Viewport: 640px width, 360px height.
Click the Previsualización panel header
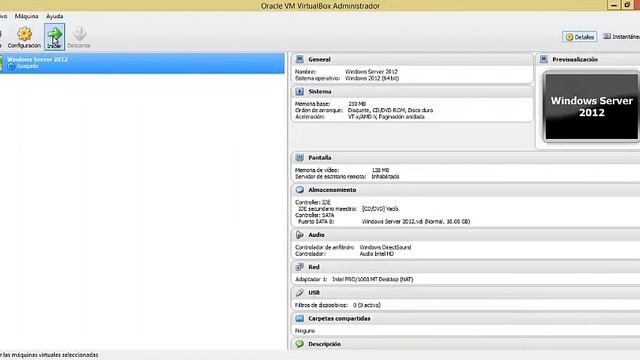588,60
